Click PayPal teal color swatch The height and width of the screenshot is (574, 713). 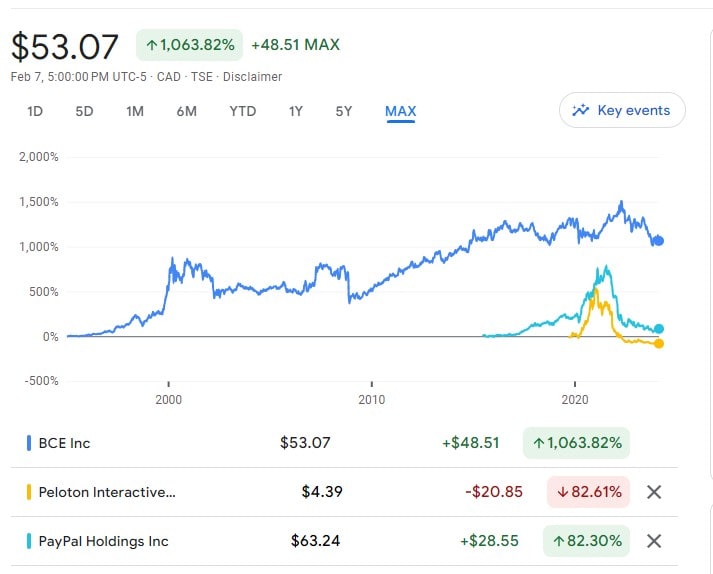tap(29, 541)
